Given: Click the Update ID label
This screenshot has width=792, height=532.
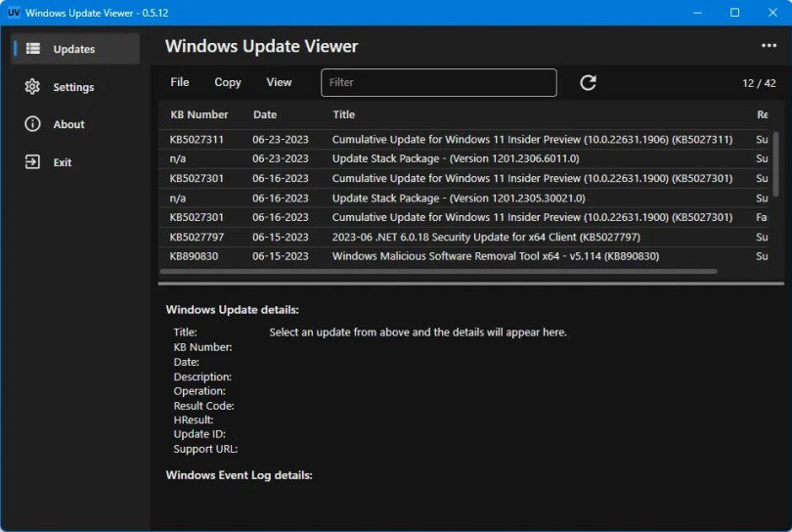Looking at the screenshot, I should pyautogui.click(x=199, y=434).
